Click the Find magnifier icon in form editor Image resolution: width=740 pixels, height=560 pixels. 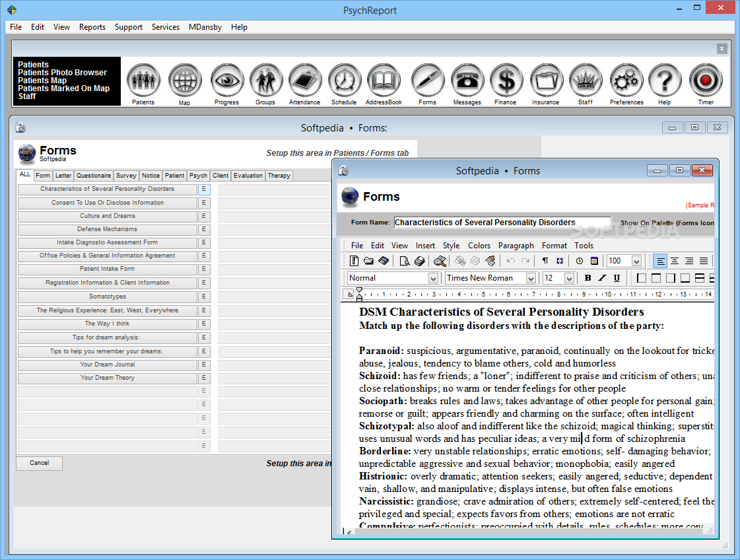(440, 261)
